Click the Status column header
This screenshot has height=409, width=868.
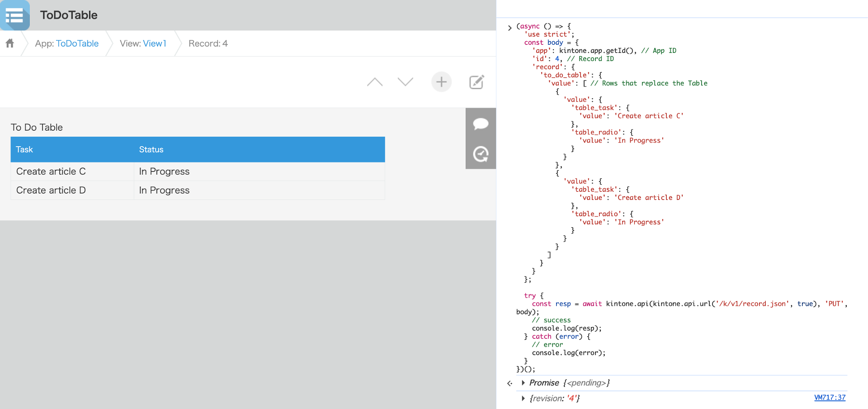click(x=259, y=149)
